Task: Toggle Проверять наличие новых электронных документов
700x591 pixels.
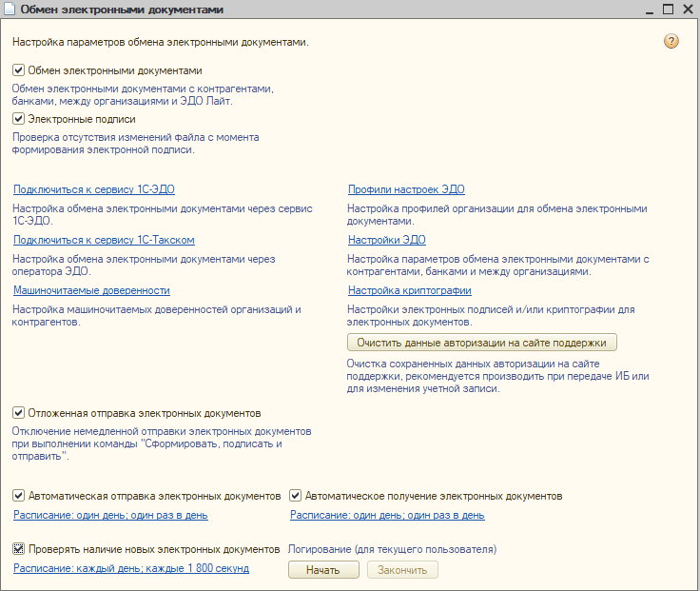Action: pyautogui.click(x=19, y=549)
